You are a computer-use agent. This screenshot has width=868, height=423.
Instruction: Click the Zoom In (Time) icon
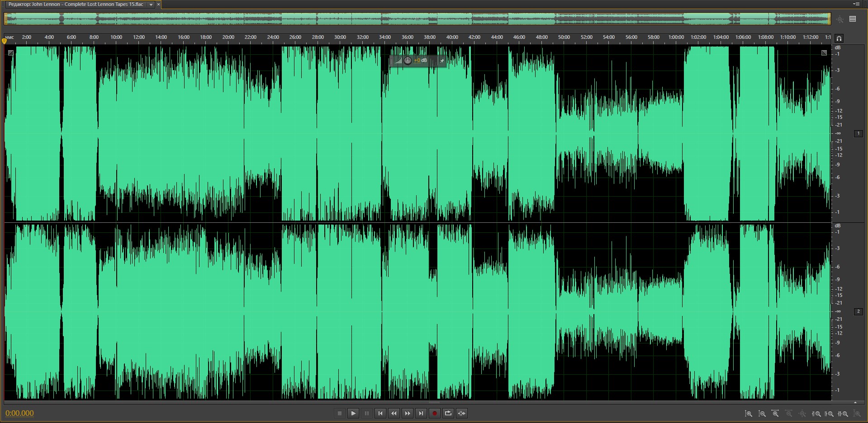tap(775, 414)
